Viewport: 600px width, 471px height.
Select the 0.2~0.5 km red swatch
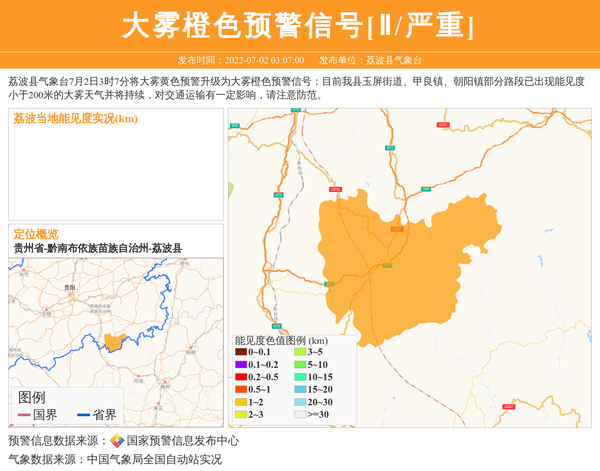coord(241,377)
